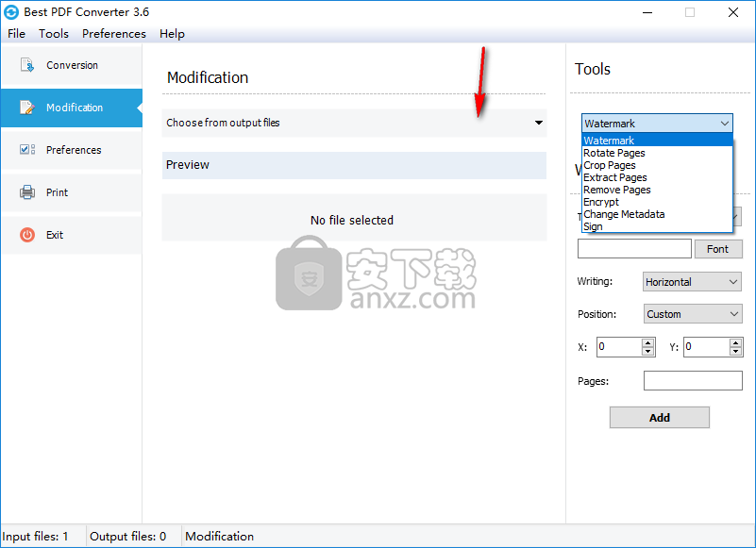
Task: Click the Add button
Action: pos(659,418)
